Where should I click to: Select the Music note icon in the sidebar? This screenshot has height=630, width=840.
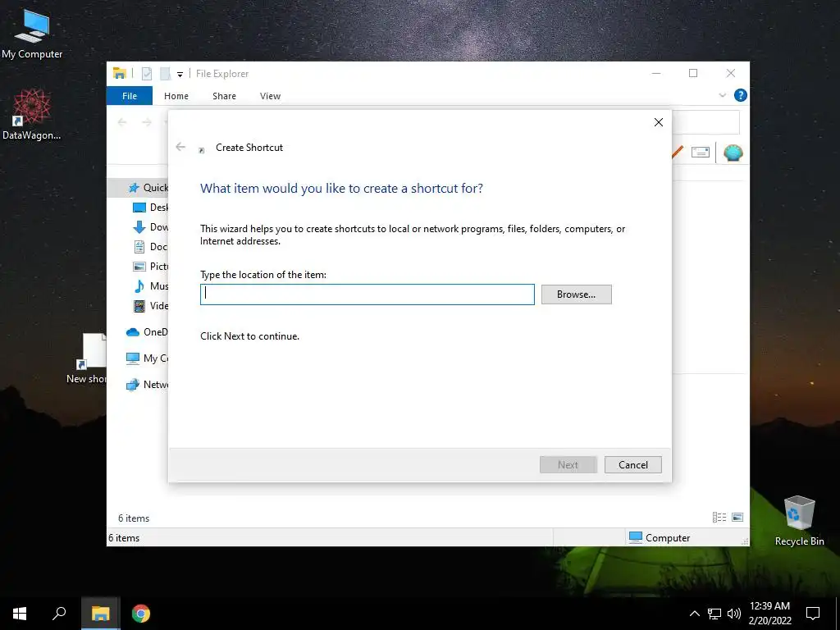139,286
